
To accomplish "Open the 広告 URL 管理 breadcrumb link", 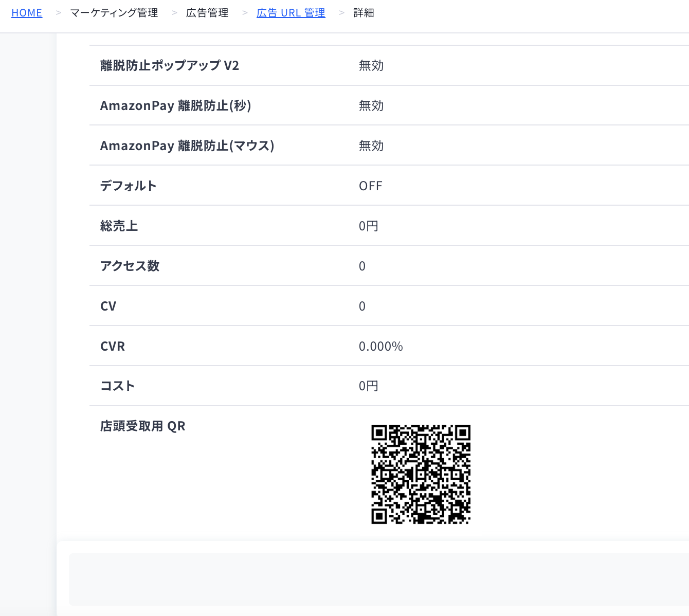I will click(291, 13).
